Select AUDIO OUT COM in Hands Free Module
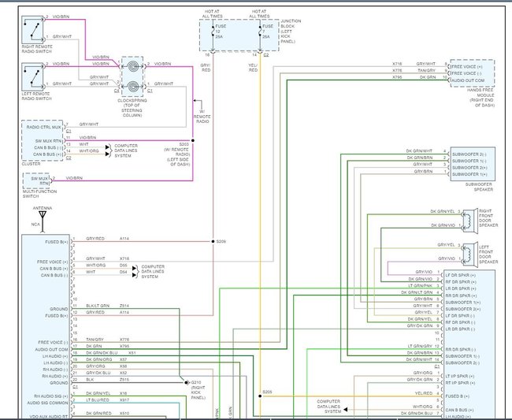Screen dimensions: 512x420 [468, 80]
